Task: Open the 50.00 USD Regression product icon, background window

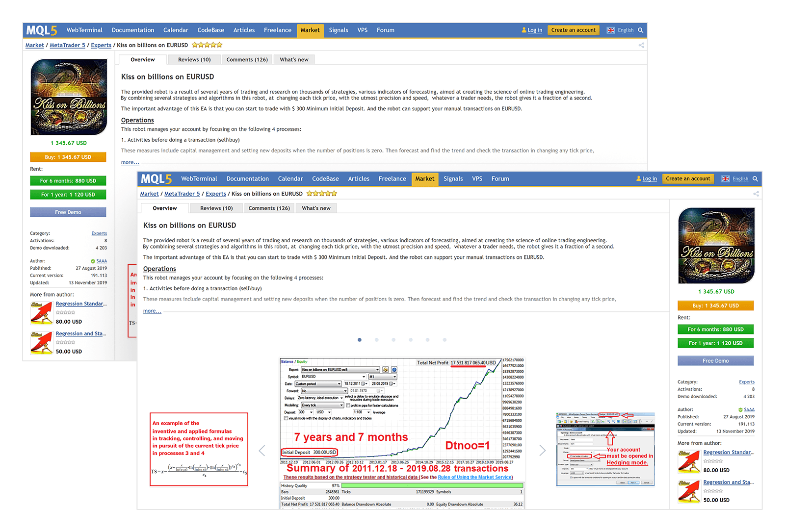Action: coord(41,343)
